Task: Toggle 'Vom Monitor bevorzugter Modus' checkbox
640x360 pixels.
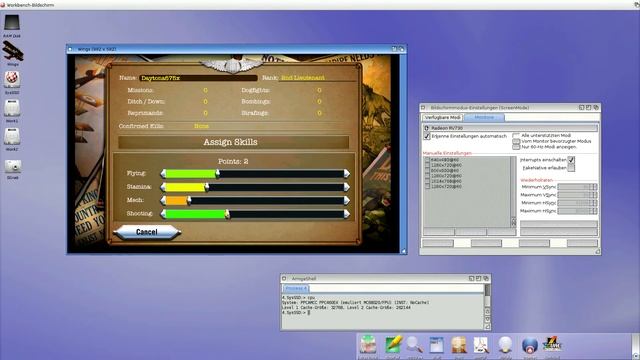Action: click(x=516, y=141)
